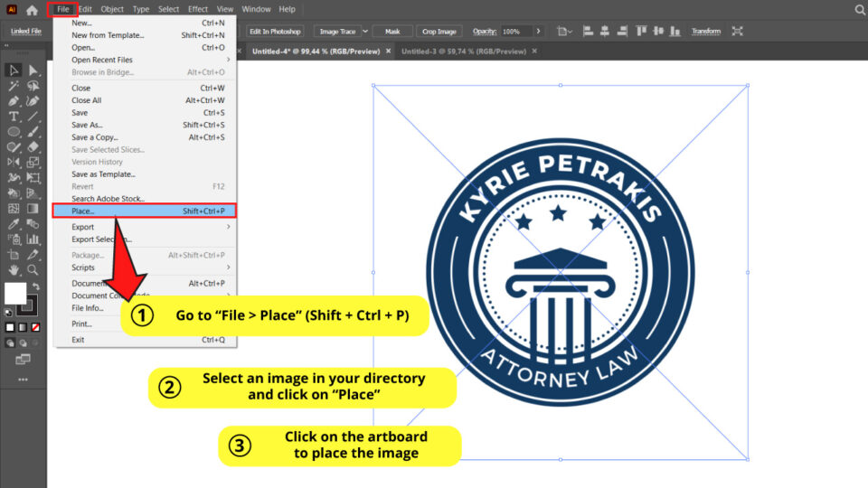Screen dimensions: 868x488
Task: Choose the Column Graph tool
Action: [x=33, y=239]
